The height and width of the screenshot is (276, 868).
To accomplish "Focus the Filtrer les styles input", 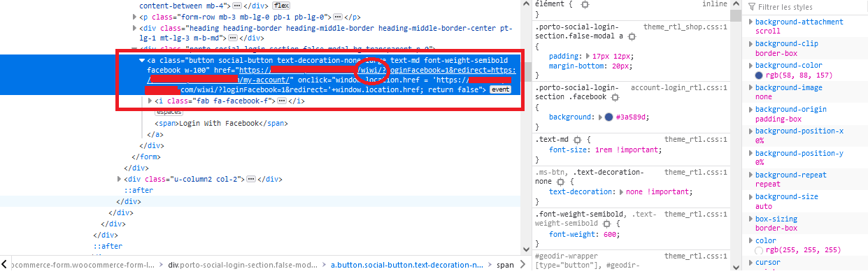I will [x=804, y=7].
